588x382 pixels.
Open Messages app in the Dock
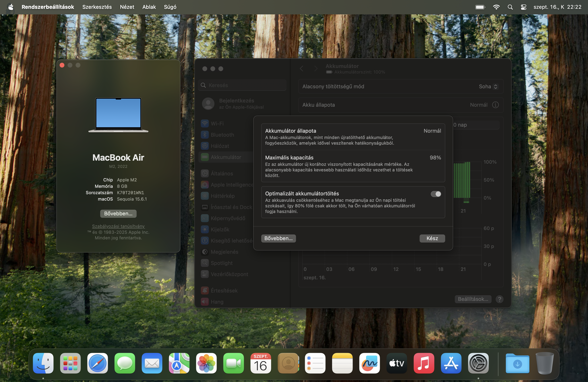125,363
